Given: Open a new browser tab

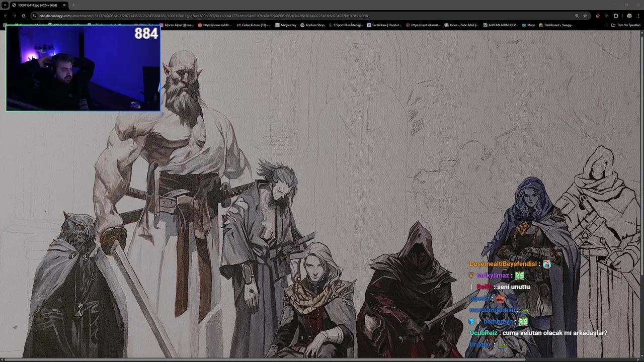Looking at the screenshot, I should tap(73, 5).
